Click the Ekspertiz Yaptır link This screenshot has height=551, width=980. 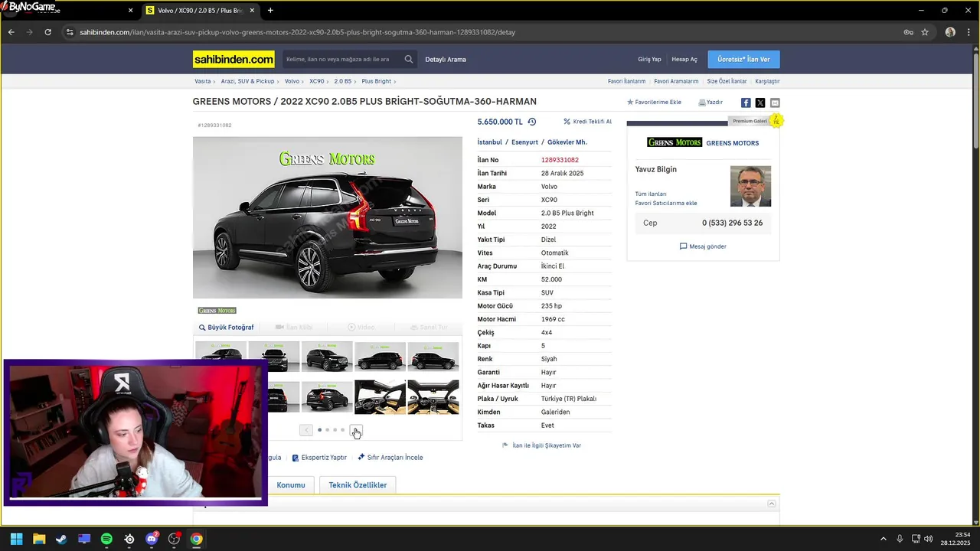coord(319,458)
